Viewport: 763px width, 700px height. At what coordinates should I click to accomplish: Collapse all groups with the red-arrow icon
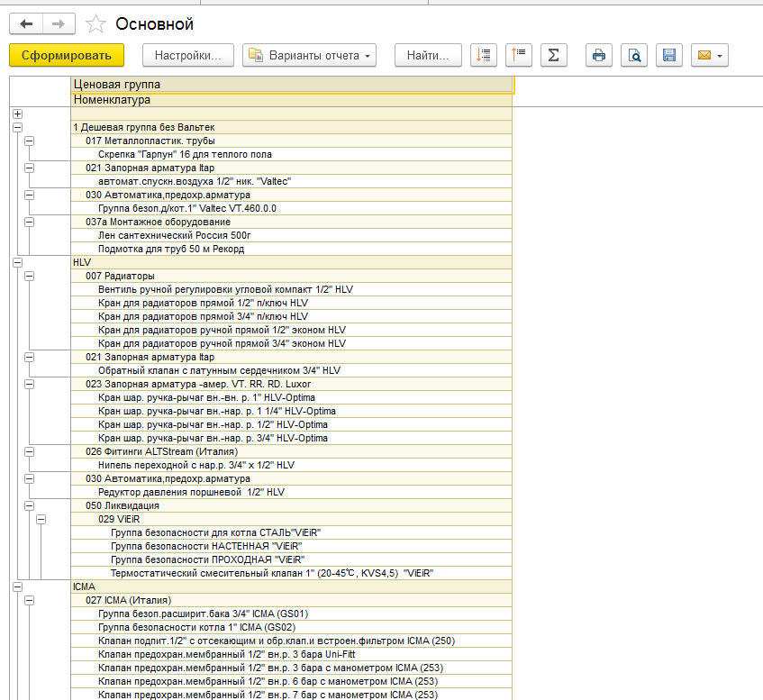point(484,56)
